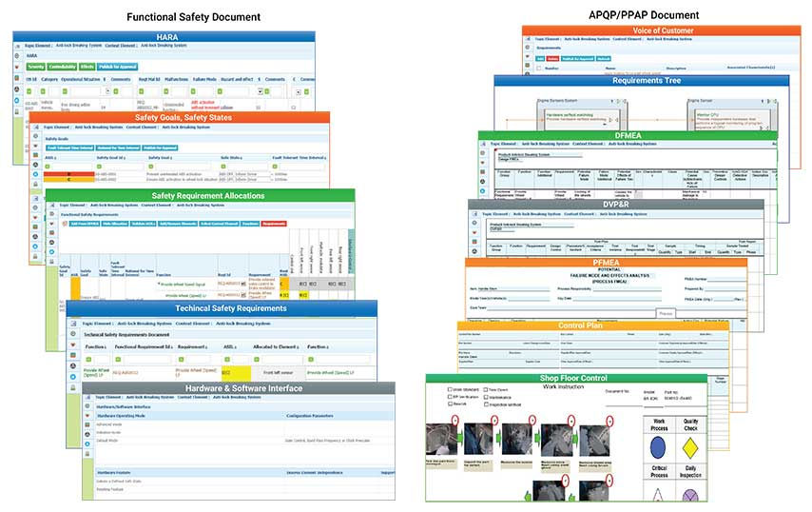Open dropdown after Operational Situation filter in HARA
The image size is (812, 512).
click(107, 91)
